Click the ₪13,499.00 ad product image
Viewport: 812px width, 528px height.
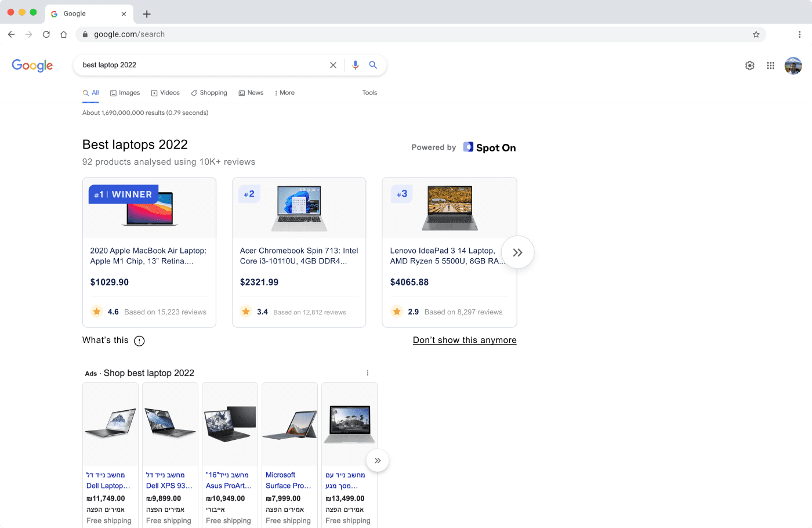pyautogui.click(x=349, y=424)
